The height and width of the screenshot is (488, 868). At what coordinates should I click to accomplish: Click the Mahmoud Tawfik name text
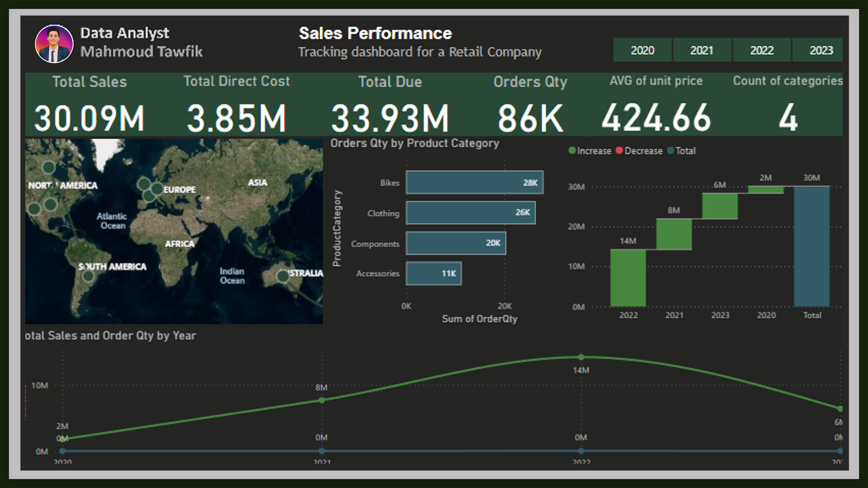point(141,52)
